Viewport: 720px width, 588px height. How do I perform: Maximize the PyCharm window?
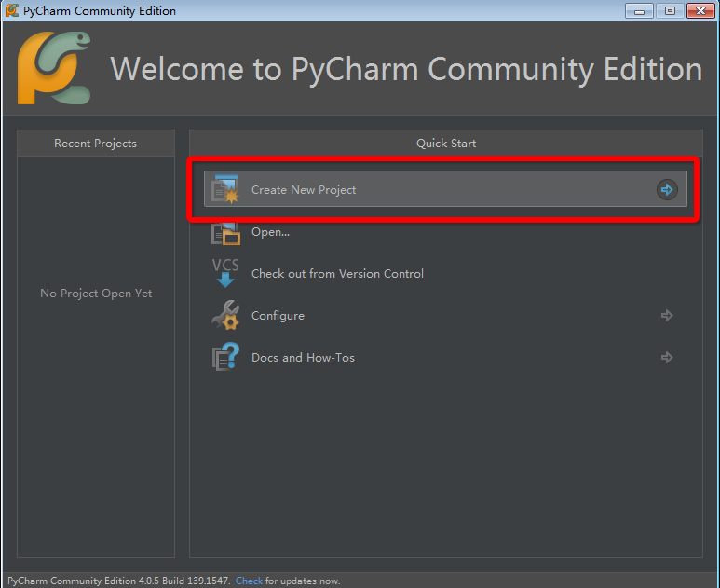(670, 10)
